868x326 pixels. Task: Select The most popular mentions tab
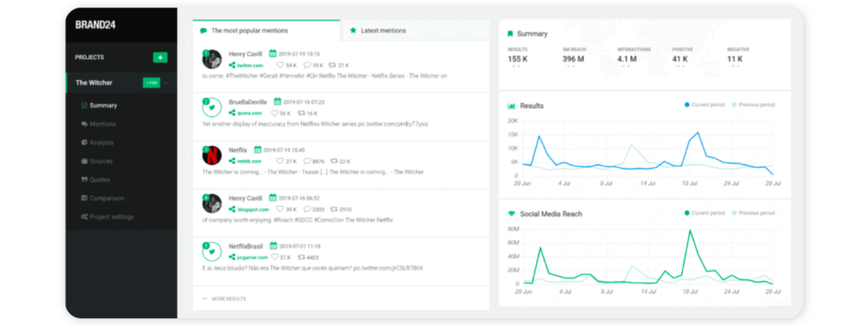(x=244, y=31)
